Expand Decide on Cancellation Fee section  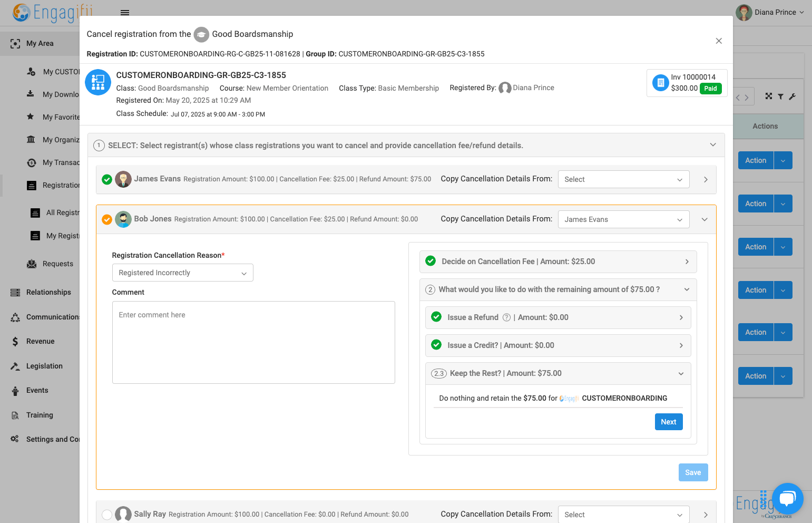(558, 261)
